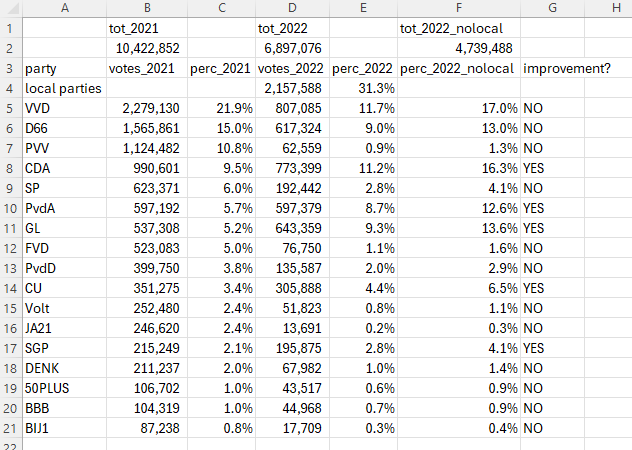Select column B header
The image size is (632, 450).
[147, 8]
